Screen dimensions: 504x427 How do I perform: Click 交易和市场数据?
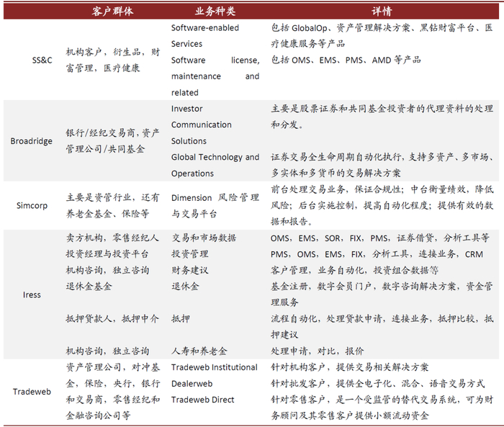[x=204, y=238]
